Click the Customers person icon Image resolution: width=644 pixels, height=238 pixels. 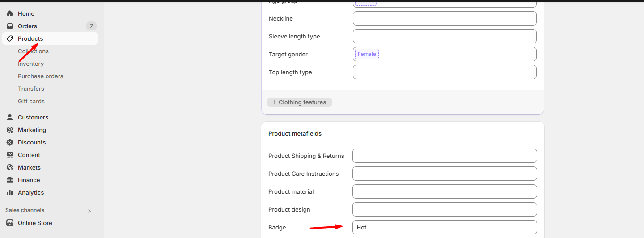pos(10,117)
